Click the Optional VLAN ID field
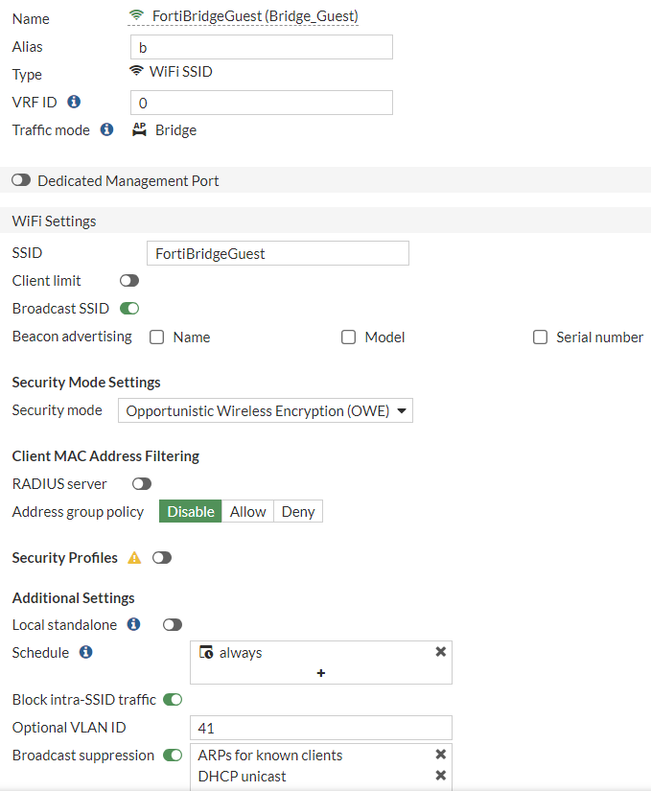 point(320,728)
